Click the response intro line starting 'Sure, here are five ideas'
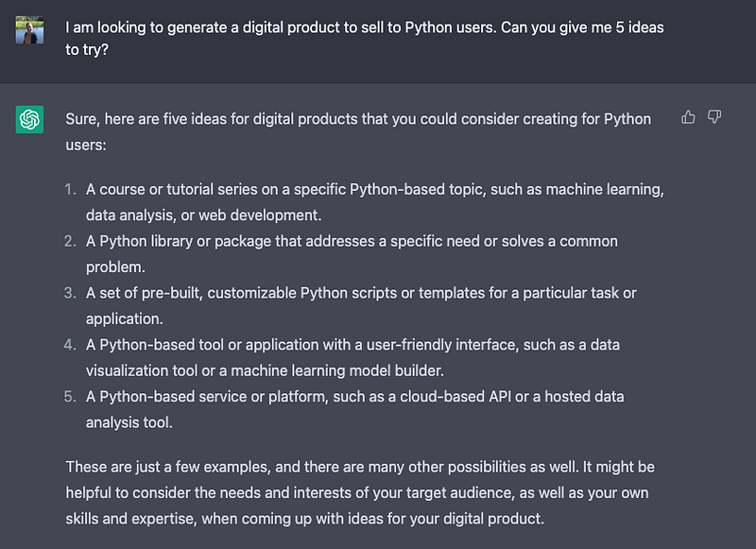 point(358,131)
